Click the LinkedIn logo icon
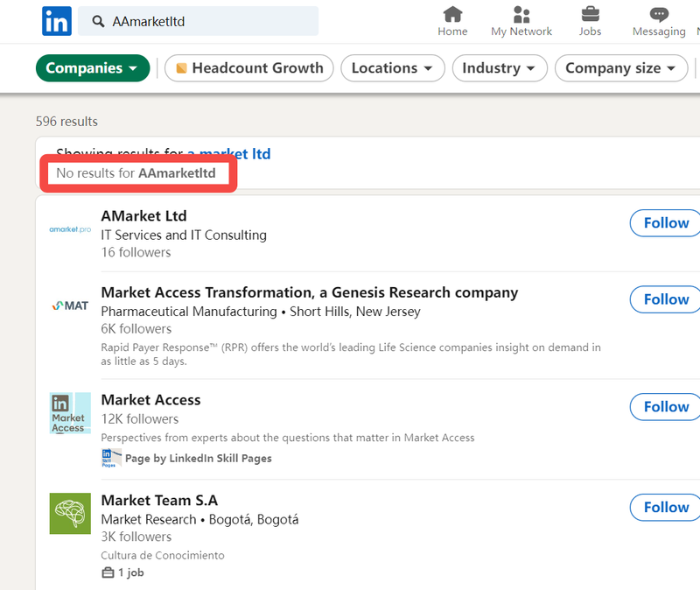Screen dimensions: 700x590 point(57,21)
